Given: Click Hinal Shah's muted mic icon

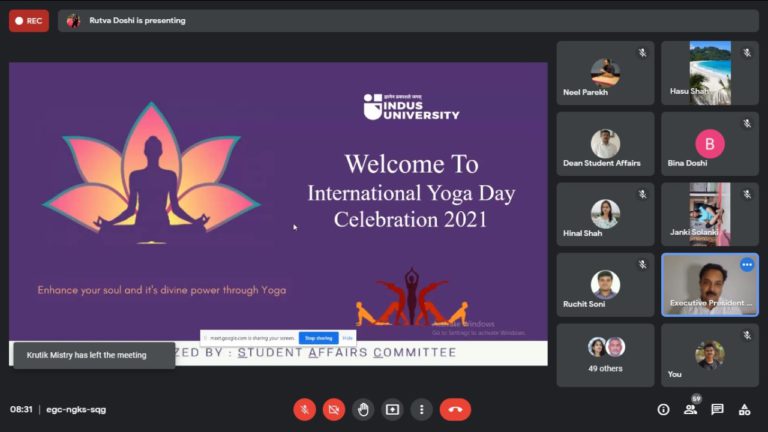Looking at the screenshot, I should click(642, 194).
